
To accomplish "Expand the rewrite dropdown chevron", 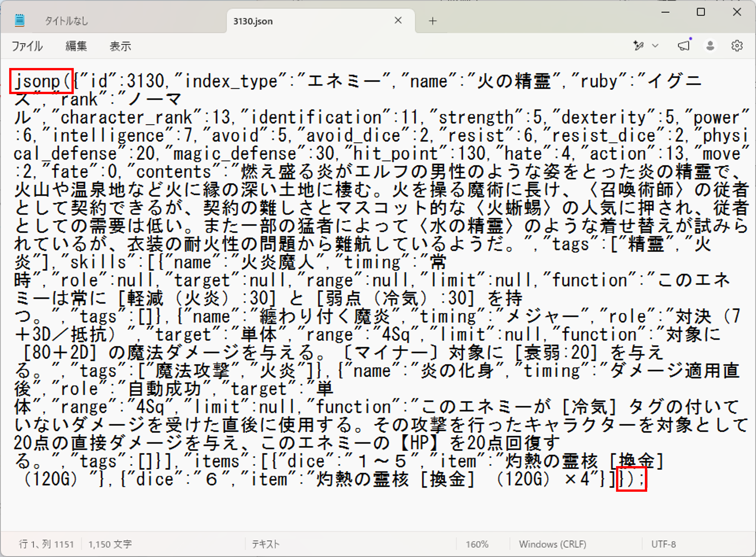I will pyautogui.click(x=655, y=46).
